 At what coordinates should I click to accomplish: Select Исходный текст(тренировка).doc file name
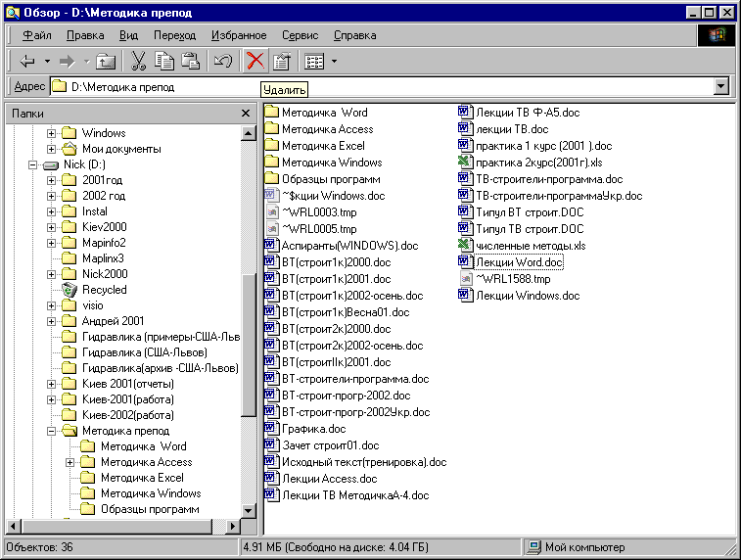(x=364, y=462)
